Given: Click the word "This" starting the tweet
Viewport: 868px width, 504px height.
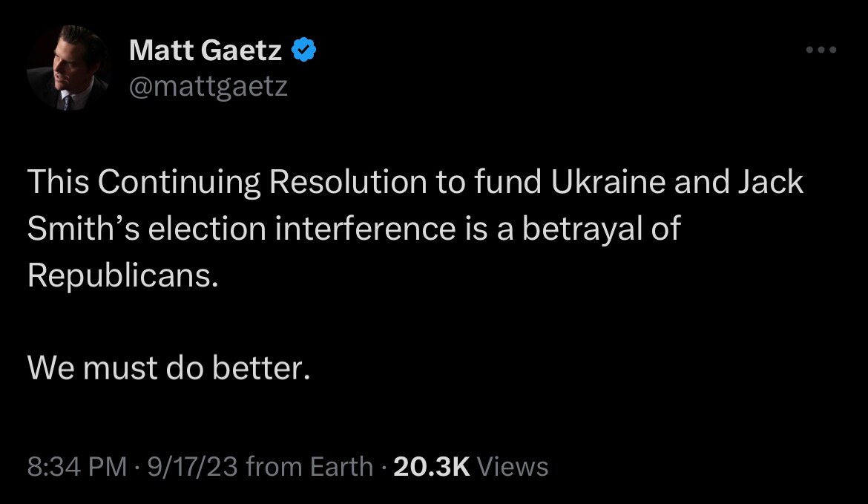Looking at the screenshot, I should coord(56,183).
